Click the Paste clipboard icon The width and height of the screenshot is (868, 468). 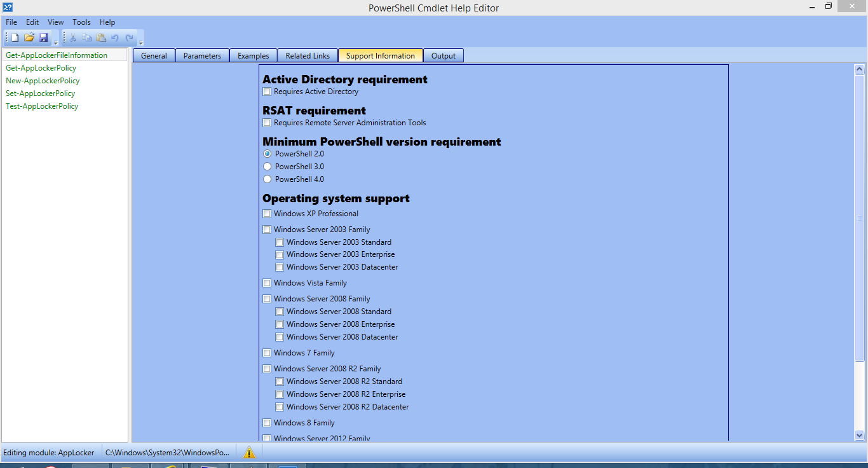[x=101, y=38]
